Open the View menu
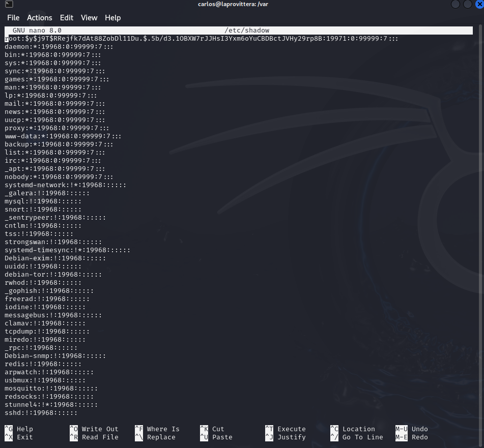The image size is (484, 448). coord(89,18)
